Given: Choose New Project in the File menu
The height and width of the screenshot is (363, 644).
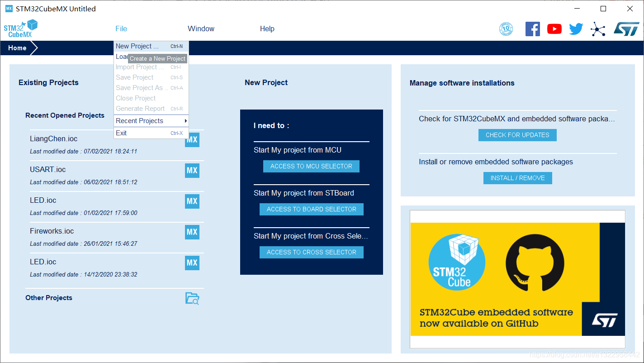Looking at the screenshot, I should pos(151,46).
